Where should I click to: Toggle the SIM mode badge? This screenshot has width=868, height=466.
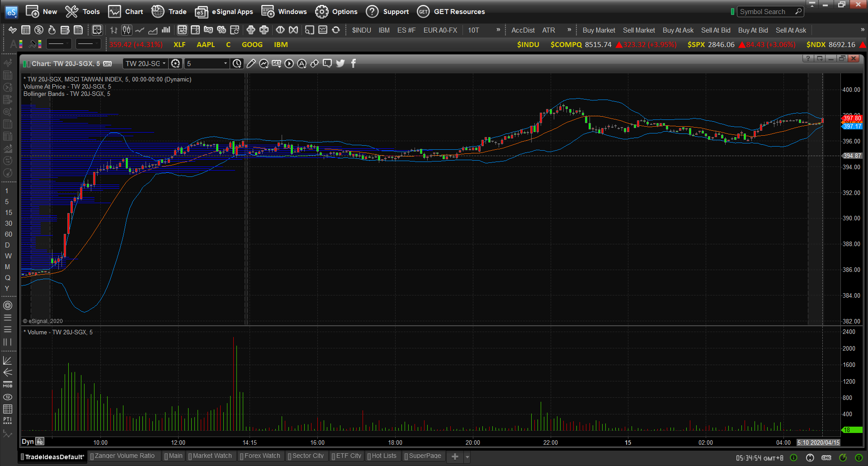[108, 64]
